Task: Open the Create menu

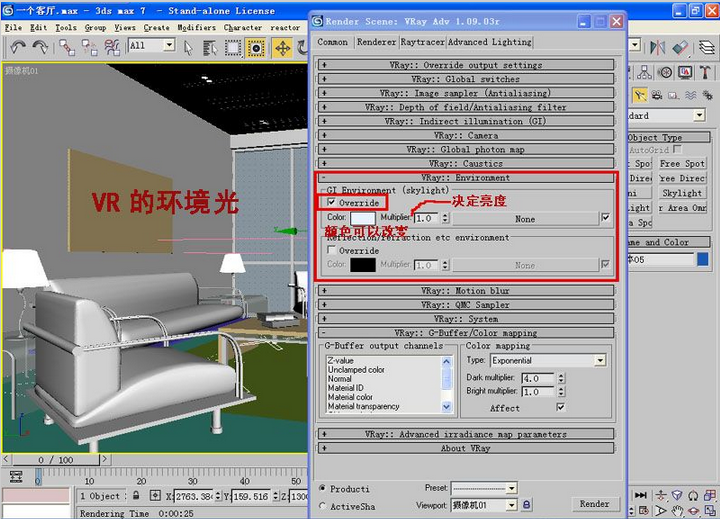Action: tap(157, 28)
